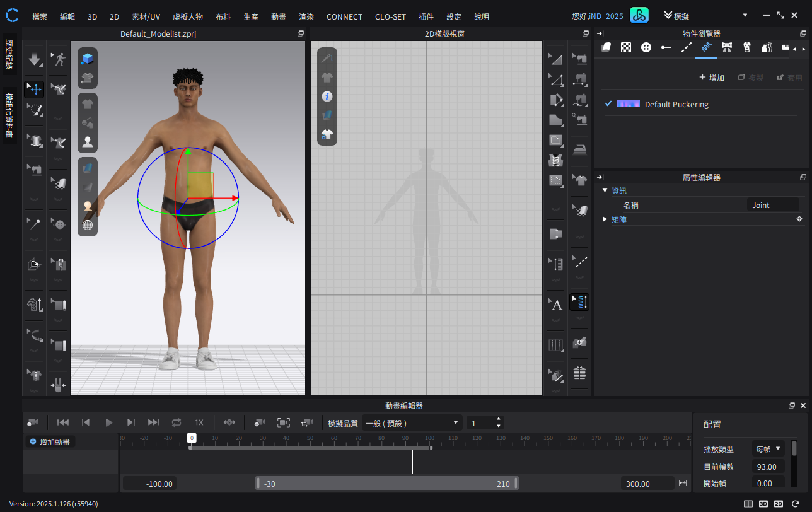Toggle the 3D window layout at bottom right
Image resolution: width=812 pixels, height=512 pixels.
click(763, 504)
